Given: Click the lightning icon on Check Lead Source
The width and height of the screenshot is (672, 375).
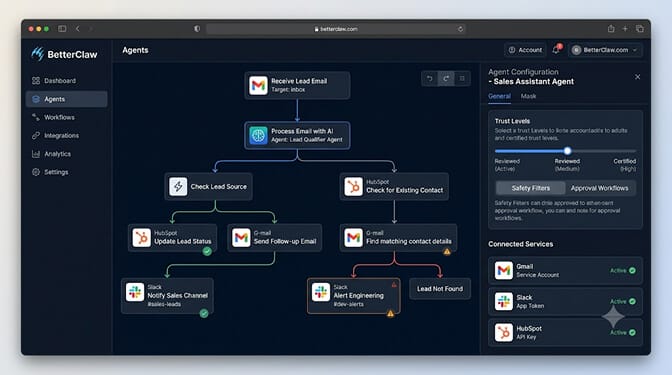Looking at the screenshot, I should pyautogui.click(x=178, y=186).
